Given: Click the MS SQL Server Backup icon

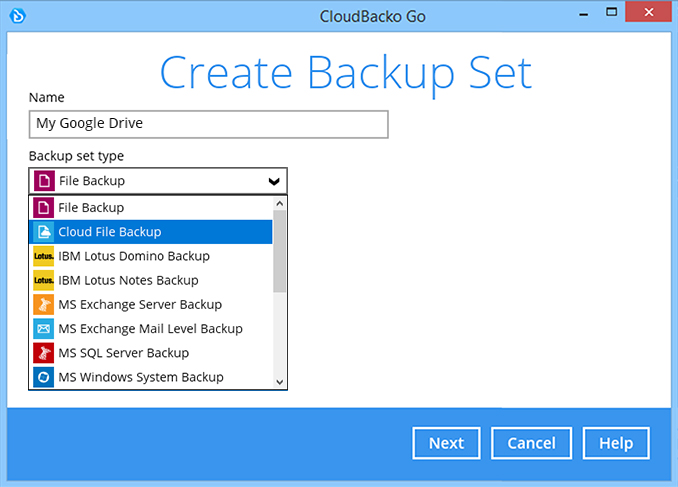Looking at the screenshot, I should pos(44,353).
